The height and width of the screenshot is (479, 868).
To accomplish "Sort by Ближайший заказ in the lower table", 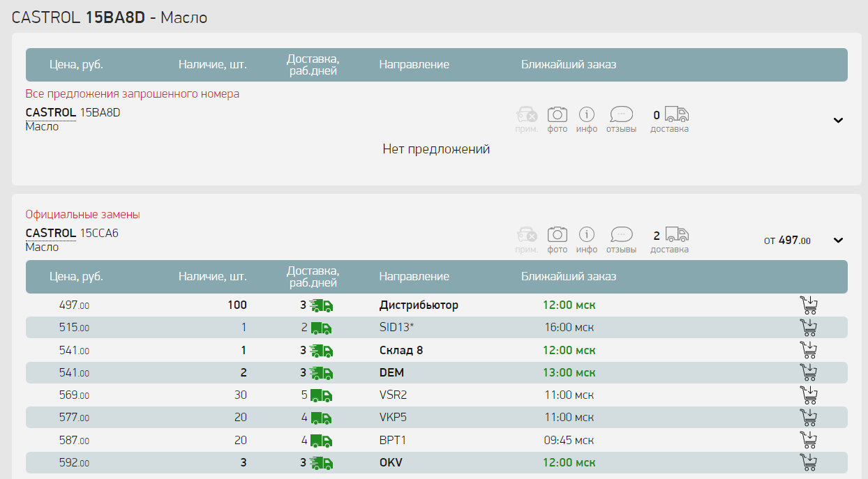I will 569,277.
